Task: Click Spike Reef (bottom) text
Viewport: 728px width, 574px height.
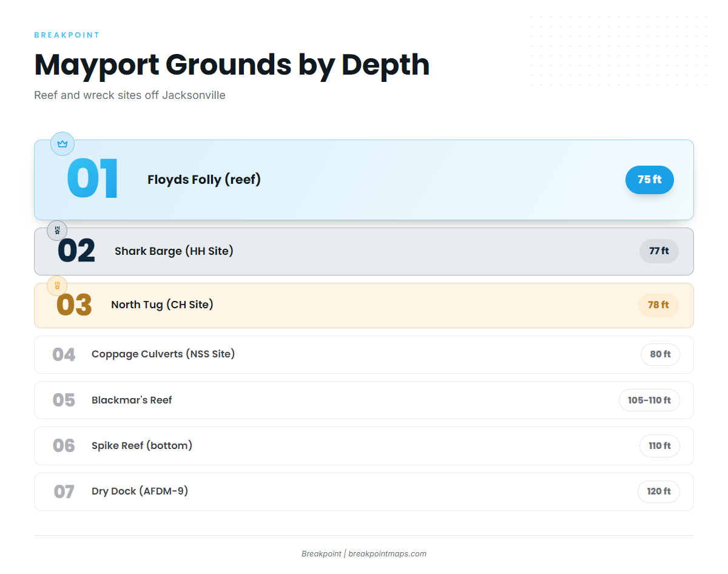Action: 142,445
